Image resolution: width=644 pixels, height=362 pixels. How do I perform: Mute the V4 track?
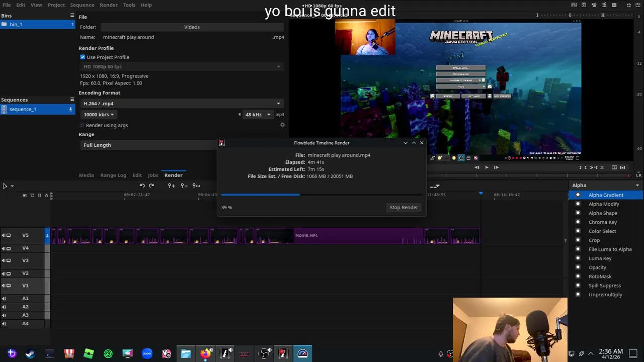(4, 248)
